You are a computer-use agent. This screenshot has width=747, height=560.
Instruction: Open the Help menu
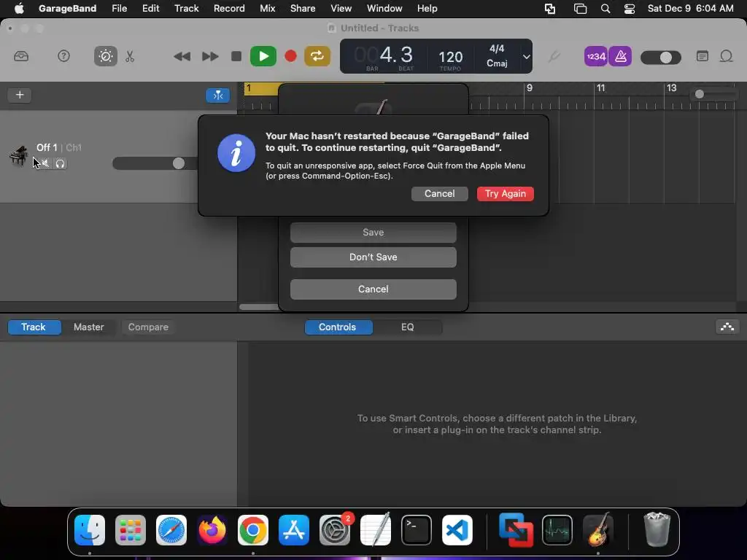427,9
